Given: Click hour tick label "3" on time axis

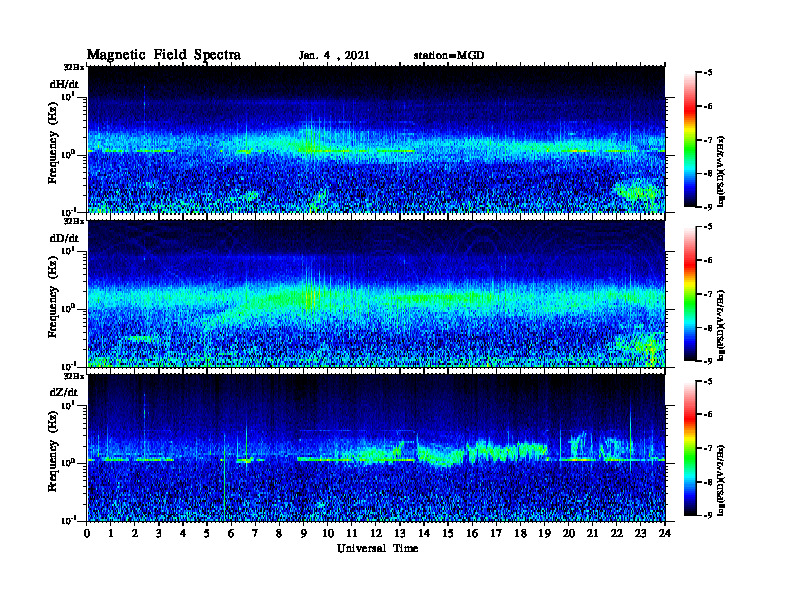Looking at the screenshot, I should (x=159, y=533).
